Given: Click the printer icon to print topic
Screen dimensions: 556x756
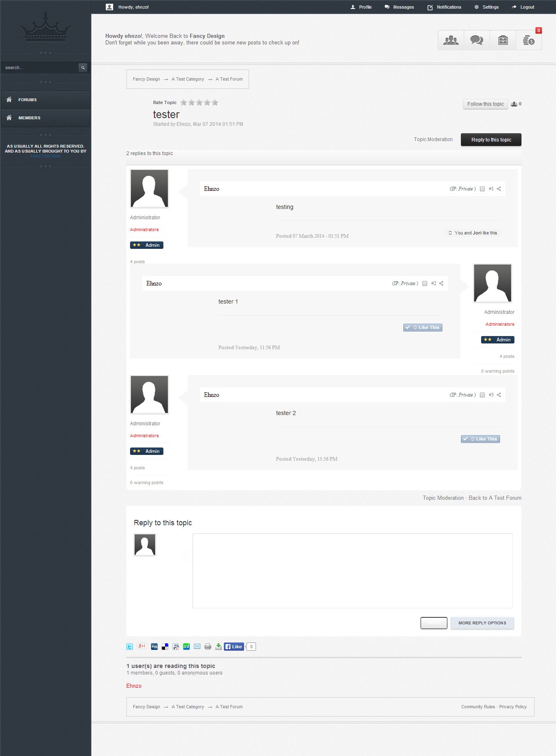Looking at the screenshot, I should tap(208, 647).
